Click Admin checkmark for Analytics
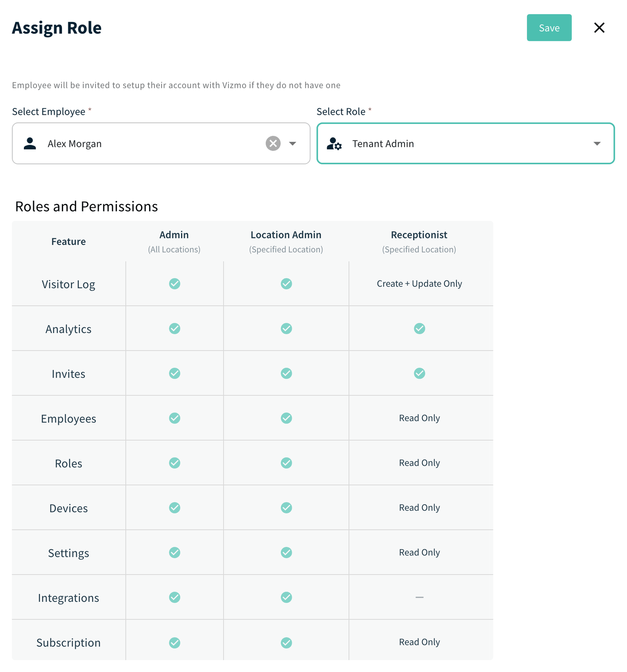 (x=174, y=328)
